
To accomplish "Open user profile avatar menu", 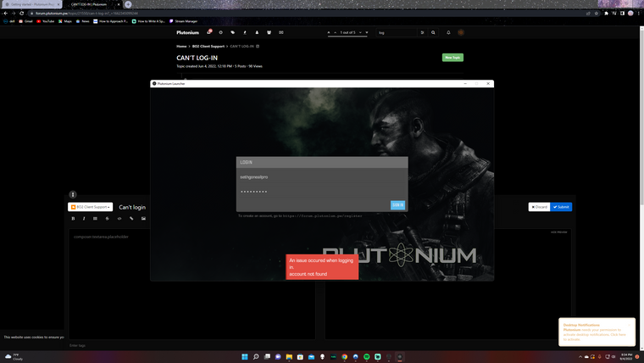I will [461, 32].
